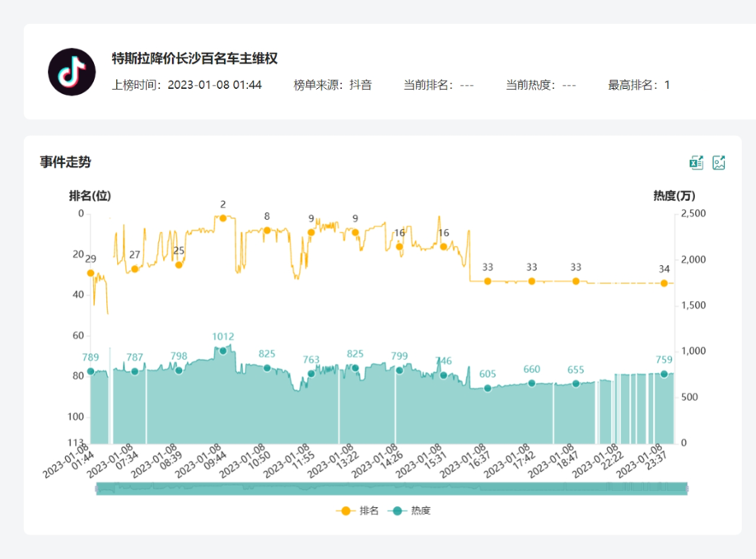Select the rank point labeled 8
The image size is (756, 559).
(x=267, y=230)
